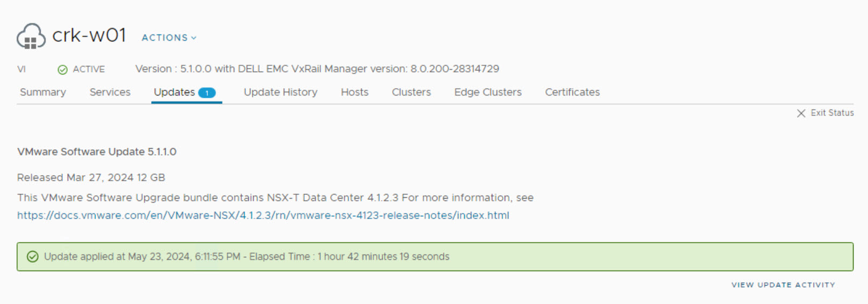Switch to the Summary tab
Viewport: 868px width, 304px height.
pos(43,92)
